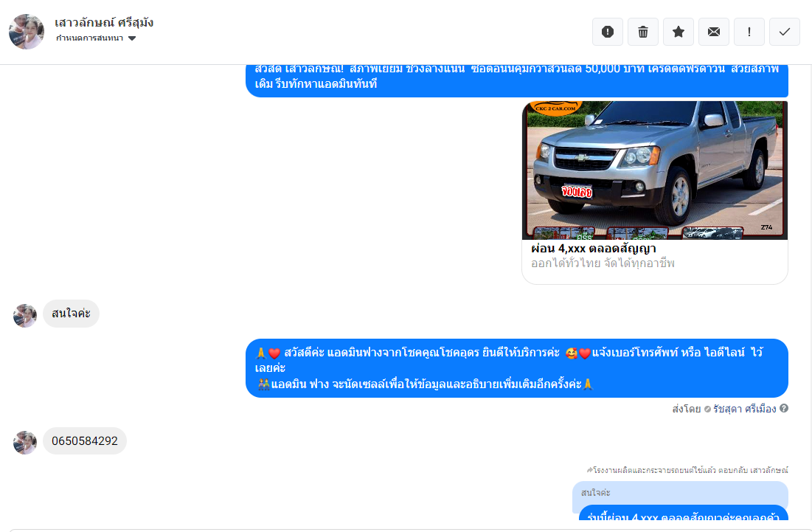Select the phone number message 0650584292

[x=85, y=441]
